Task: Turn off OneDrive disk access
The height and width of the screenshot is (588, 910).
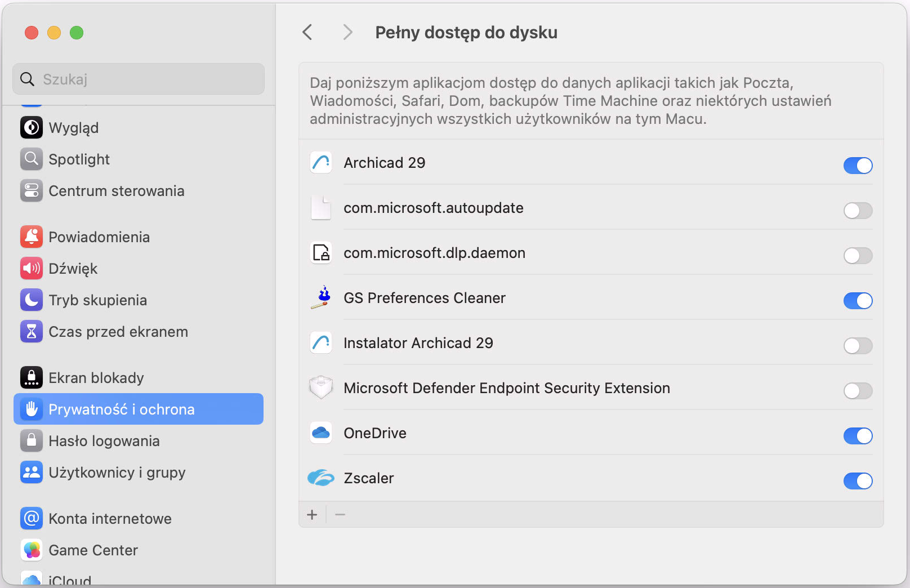Action: (858, 435)
